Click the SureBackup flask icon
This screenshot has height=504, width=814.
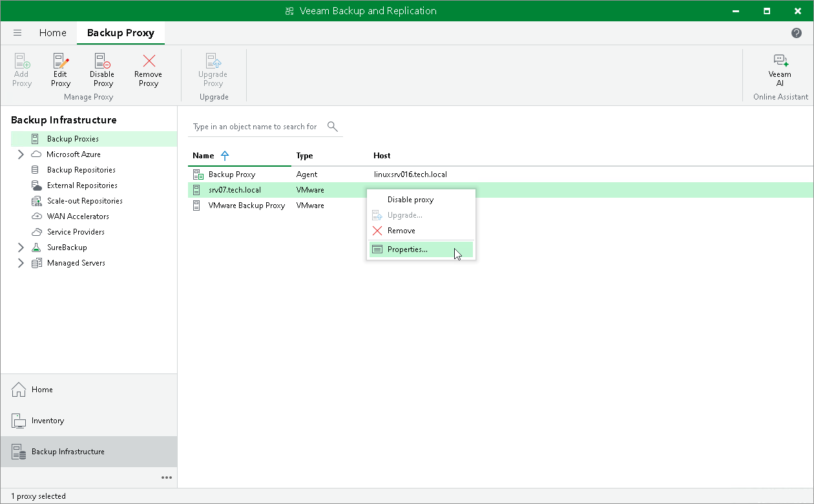[36, 247]
